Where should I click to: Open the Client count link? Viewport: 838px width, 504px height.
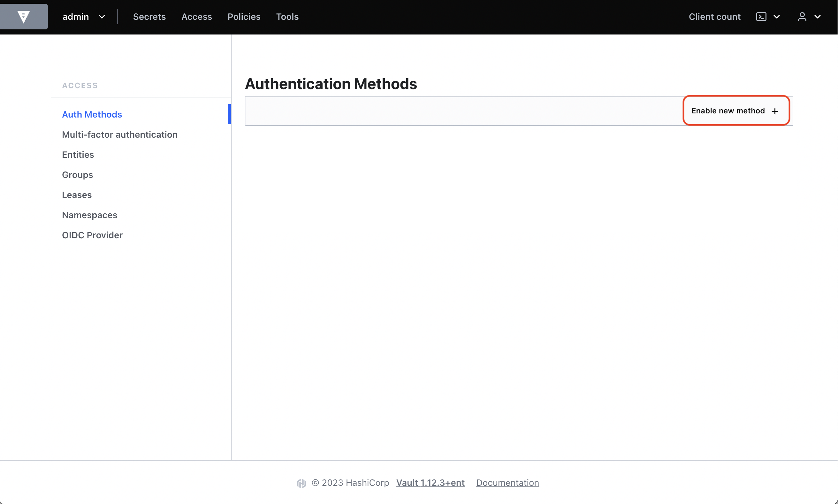point(714,17)
